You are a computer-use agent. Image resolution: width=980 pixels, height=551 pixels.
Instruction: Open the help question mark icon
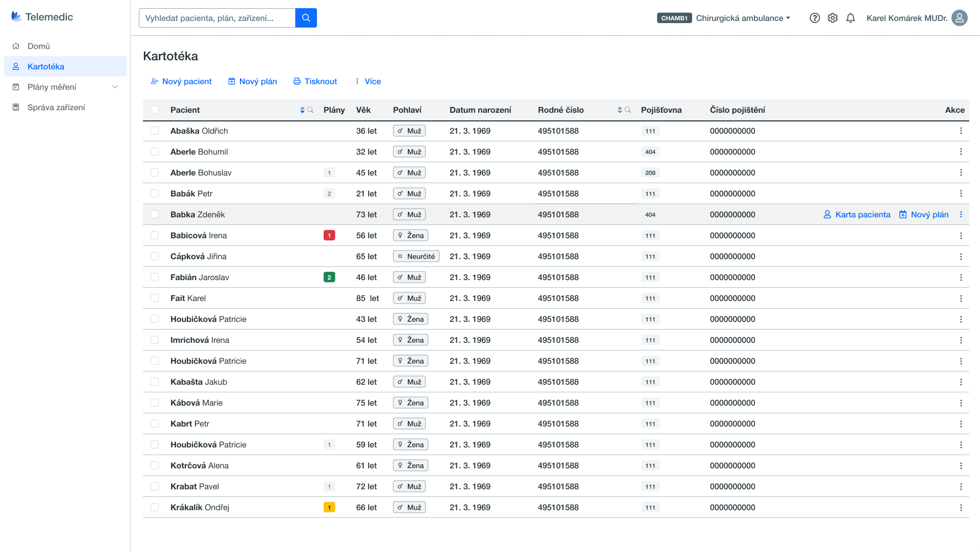coord(815,18)
